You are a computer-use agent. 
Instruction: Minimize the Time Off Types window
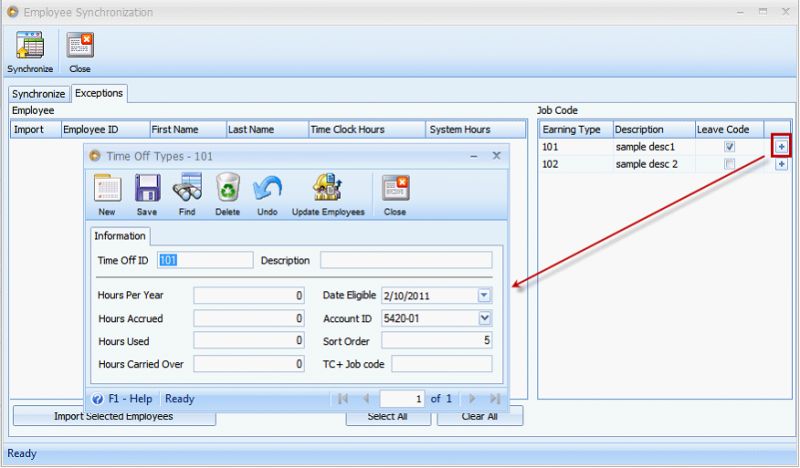coord(474,156)
